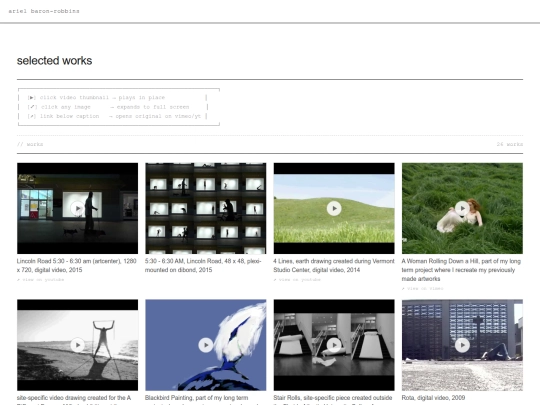Image resolution: width=540 pixels, height=405 pixels.
Task: Play the 4 Lines earth drawing video
Action: [334, 208]
